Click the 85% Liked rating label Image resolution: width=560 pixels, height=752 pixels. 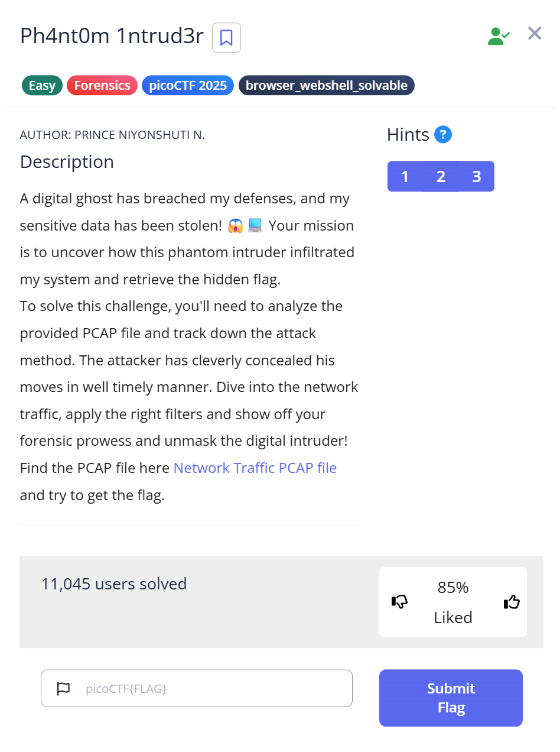[453, 602]
